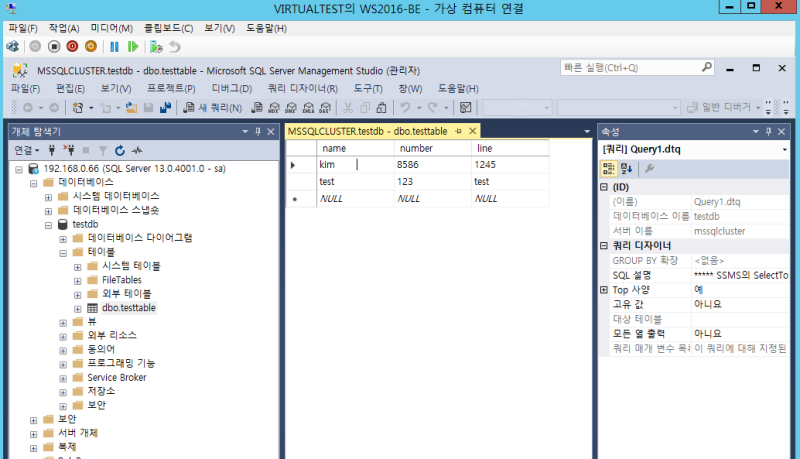Expand the 데이터베이스 스냅숏 folder
This screenshot has height=459, width=800.
pyautogui.click(x=48, y=211)
